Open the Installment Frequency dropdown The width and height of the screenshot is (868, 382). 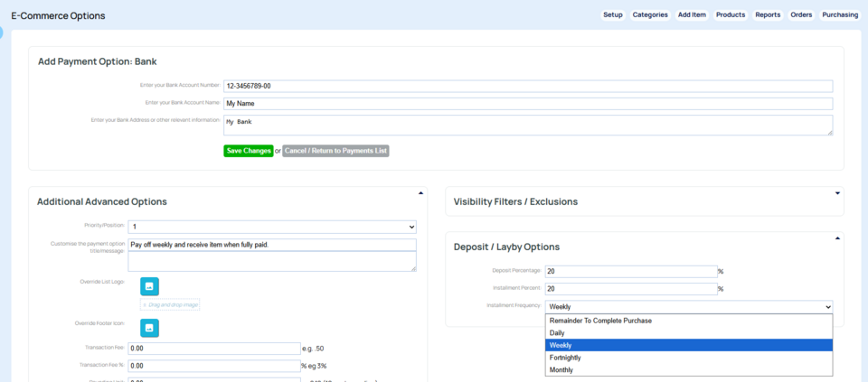[x=689, y=307]
